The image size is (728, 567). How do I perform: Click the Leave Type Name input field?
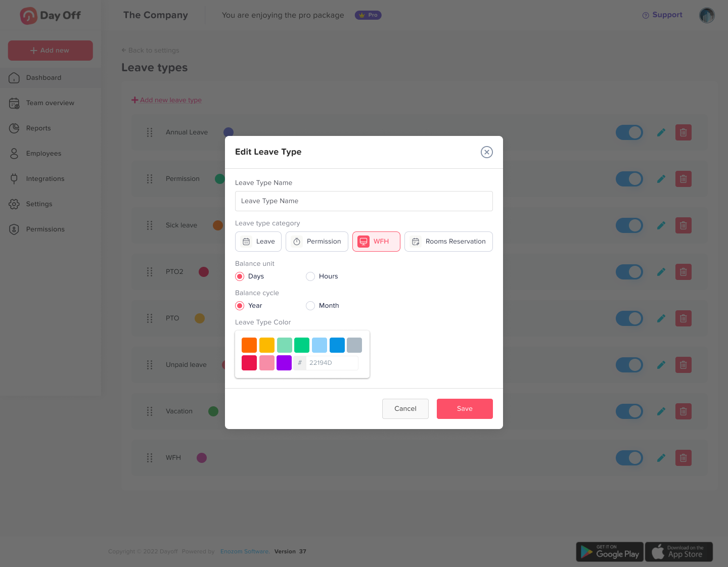[363, 201]
